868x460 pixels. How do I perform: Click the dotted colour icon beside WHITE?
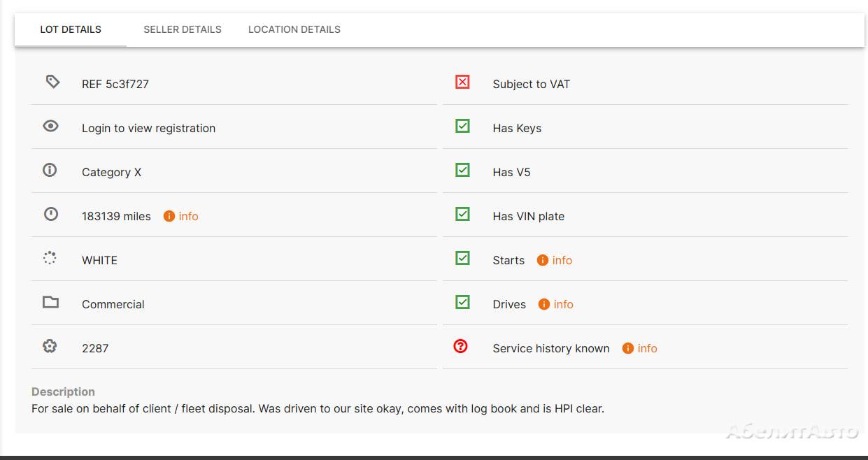(50, 259)
